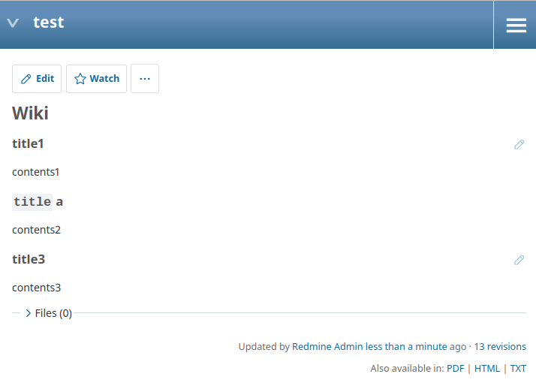View the 13 revisions history

point(500,346)
